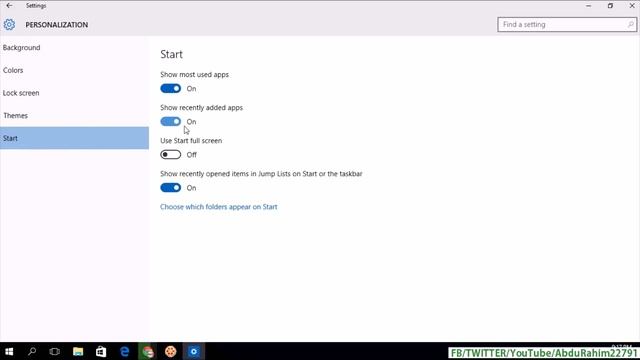Screen dimensions: 640x360
Task: Launch Microsoft Edge from taskbar
Action: pos(124,351)
